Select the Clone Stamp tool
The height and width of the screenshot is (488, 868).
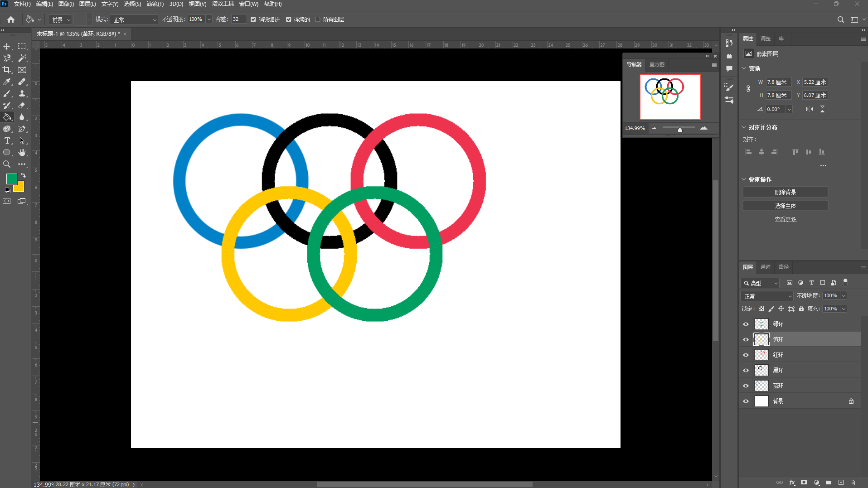(22, 94)
